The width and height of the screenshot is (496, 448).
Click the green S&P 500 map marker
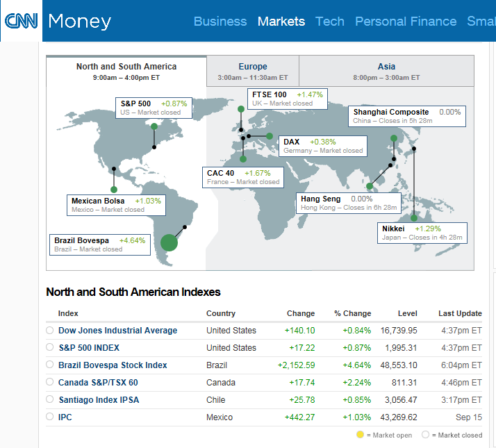[154, 126]
